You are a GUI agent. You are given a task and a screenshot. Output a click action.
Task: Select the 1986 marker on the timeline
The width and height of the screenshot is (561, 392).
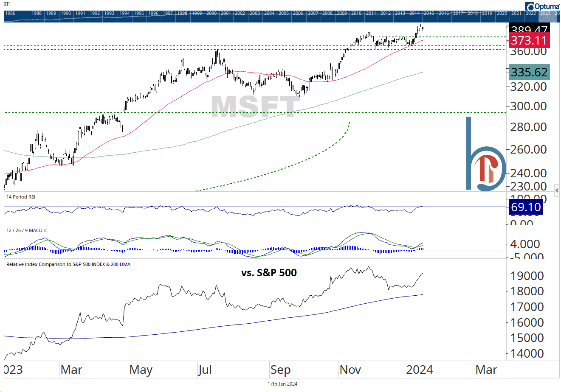[x=10, y=13]
